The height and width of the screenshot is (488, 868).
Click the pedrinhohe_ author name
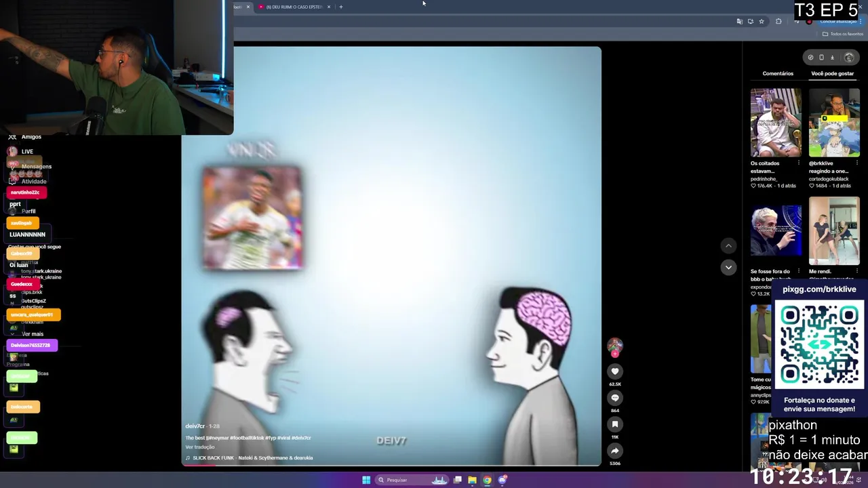(x=765, y=179)
